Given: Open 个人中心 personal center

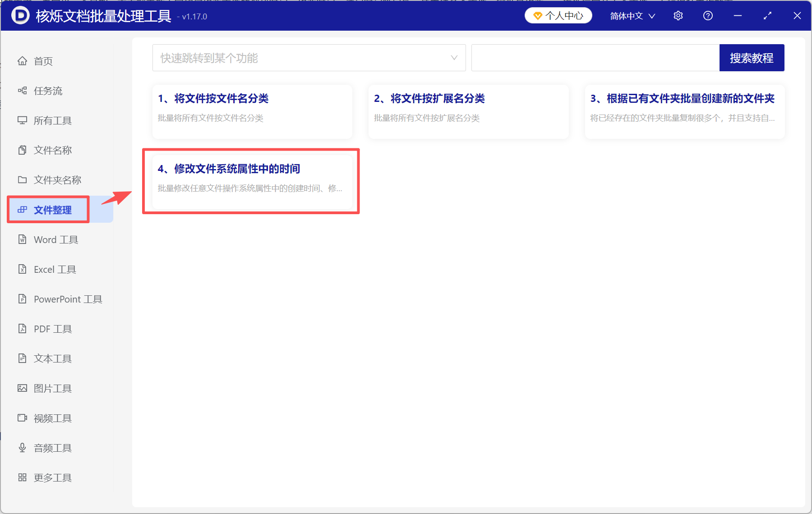Looking at the screenshot, I should pos(558,15).
